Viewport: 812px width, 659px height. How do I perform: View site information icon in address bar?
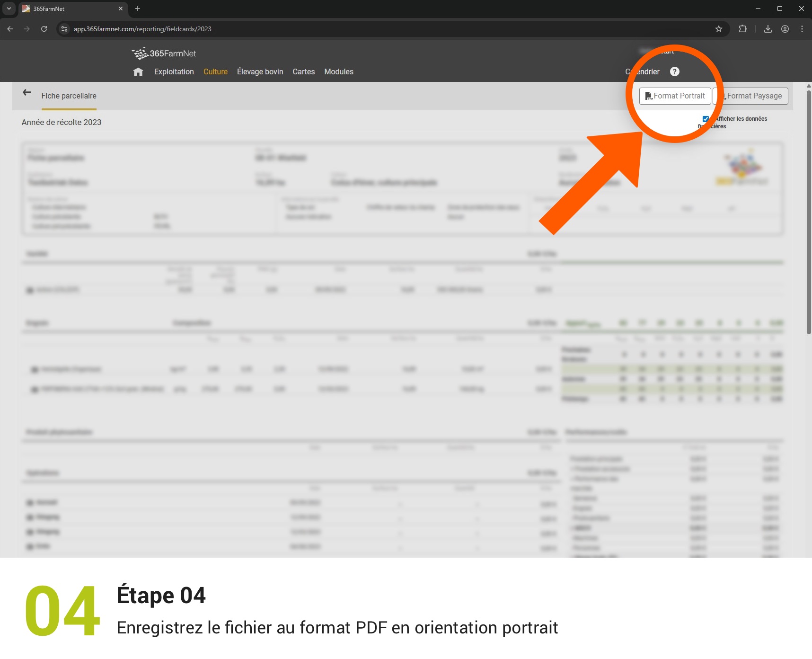(65, 29)
